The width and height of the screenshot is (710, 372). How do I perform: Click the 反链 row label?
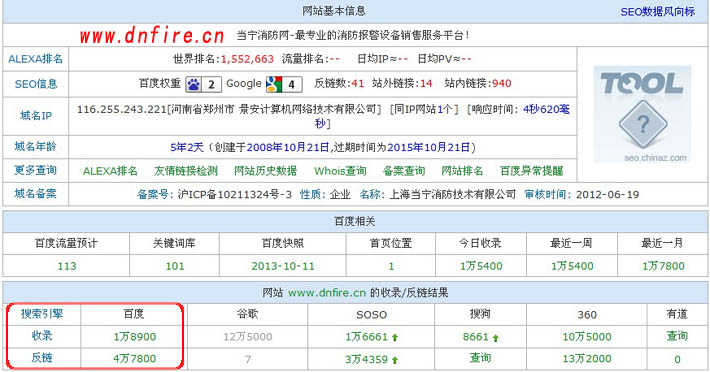coord(42,358)
